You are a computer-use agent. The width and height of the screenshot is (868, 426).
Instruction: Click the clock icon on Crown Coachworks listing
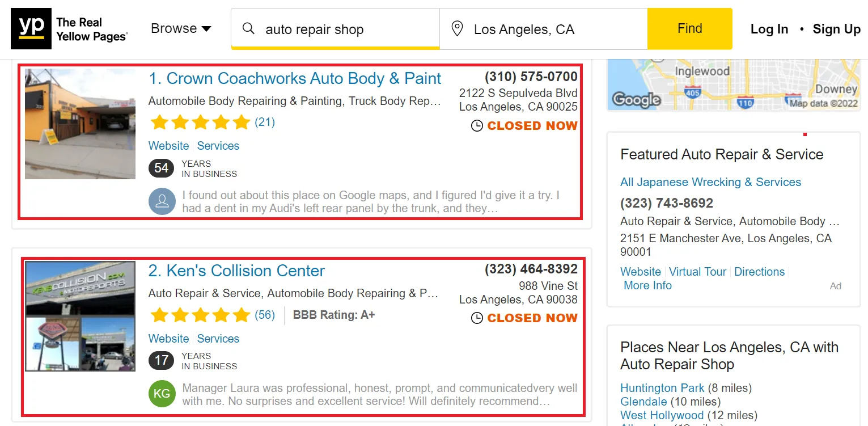(477, 126)
